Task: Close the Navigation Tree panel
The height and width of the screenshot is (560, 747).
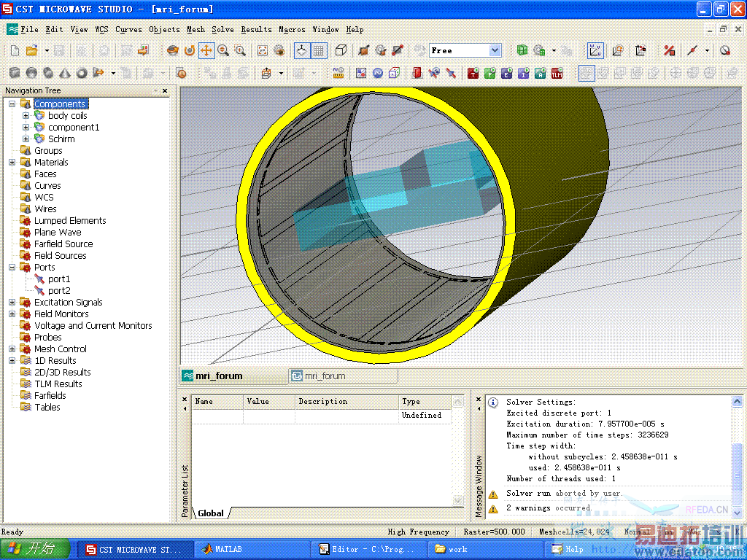Action: pyautogui.click(x=165, y=90)
